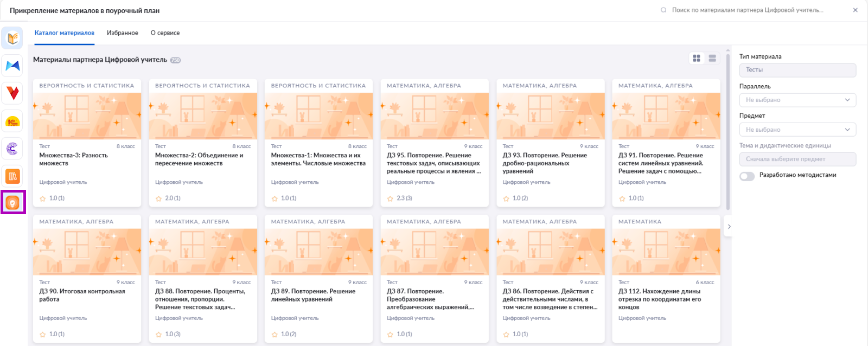The image size is (868, 346).
Task: Switch to the 'Избранное' tab
Action: [x=123, y=33]
